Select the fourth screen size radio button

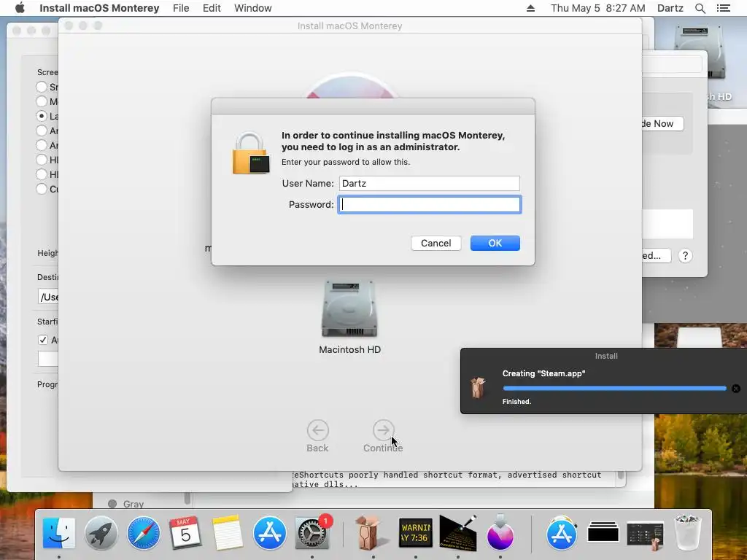click(x=42, y=131)
